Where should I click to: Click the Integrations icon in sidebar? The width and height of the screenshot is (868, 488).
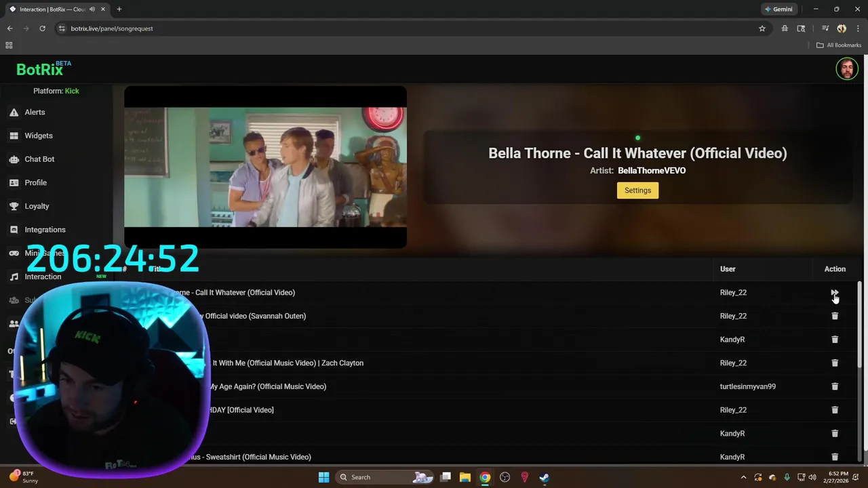coord(14,230)
